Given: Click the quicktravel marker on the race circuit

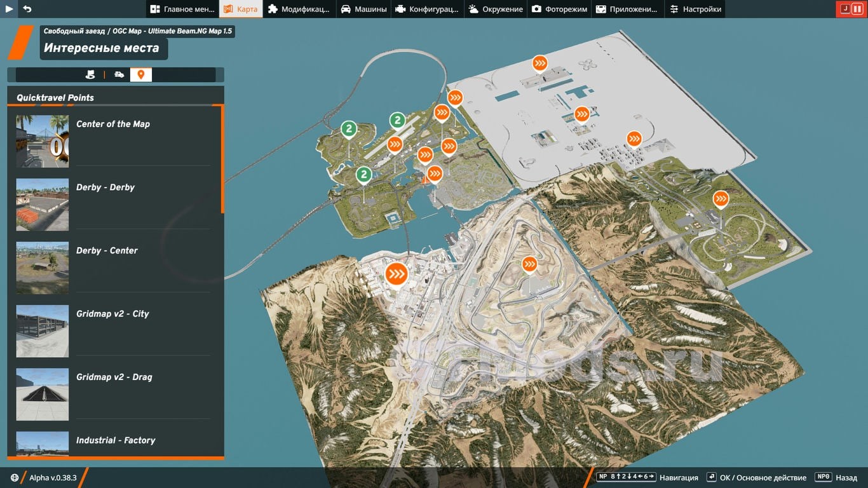Looking at the screenshot, I should pyautogui.click(x=529, y=264).
